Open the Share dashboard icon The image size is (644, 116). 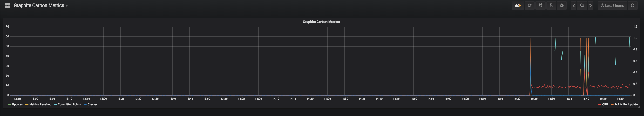(x=540, y=5)
